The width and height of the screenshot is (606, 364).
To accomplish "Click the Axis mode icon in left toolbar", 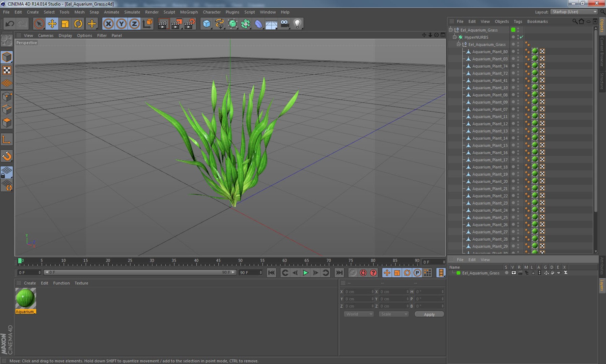I will click(7, 140).
